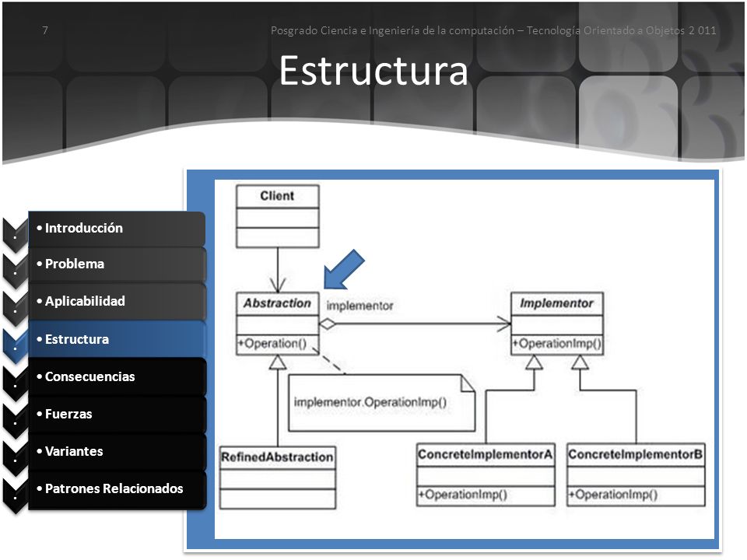Click the chevron beside Consecuencias

tap(16, 383)
